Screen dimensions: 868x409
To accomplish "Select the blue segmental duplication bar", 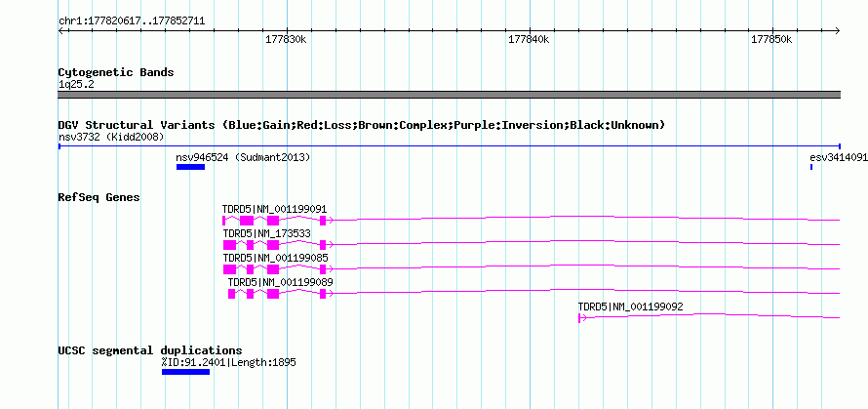I will 185,372.
